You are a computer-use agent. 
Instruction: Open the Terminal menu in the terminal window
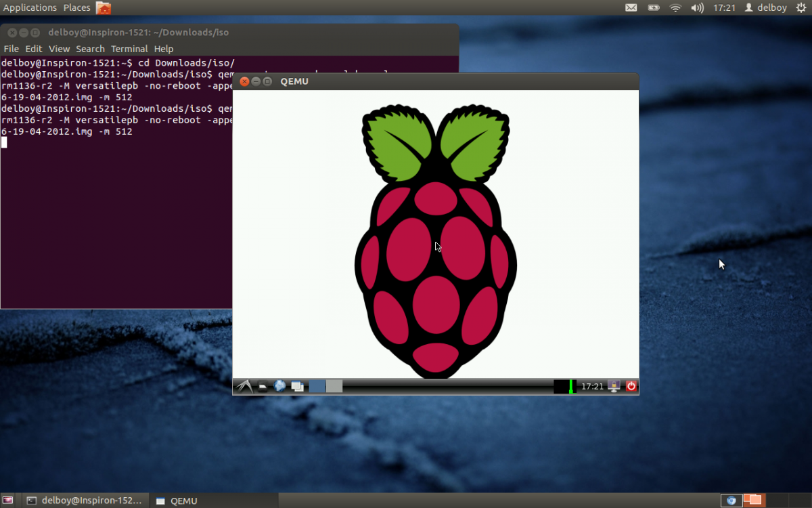(x=129, y=49)
